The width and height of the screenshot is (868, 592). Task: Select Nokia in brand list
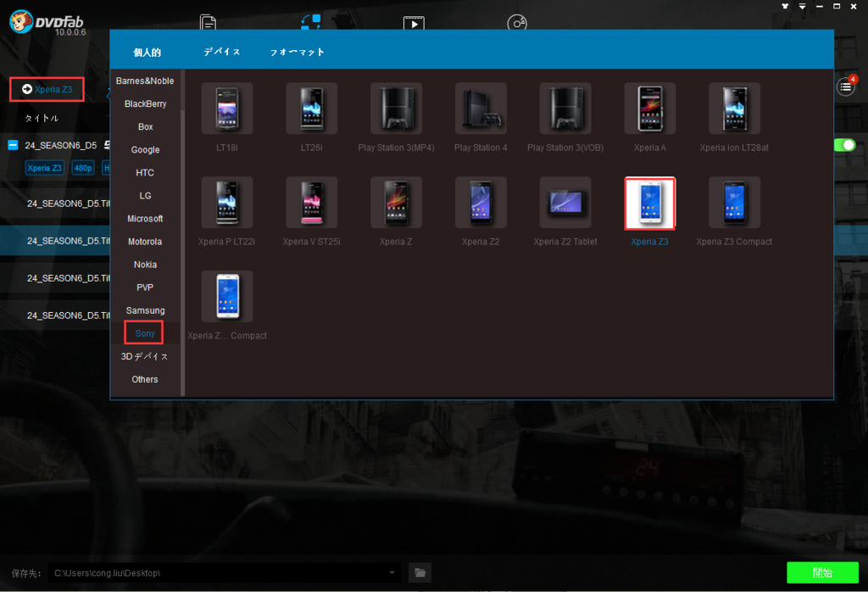coord(145,265)
